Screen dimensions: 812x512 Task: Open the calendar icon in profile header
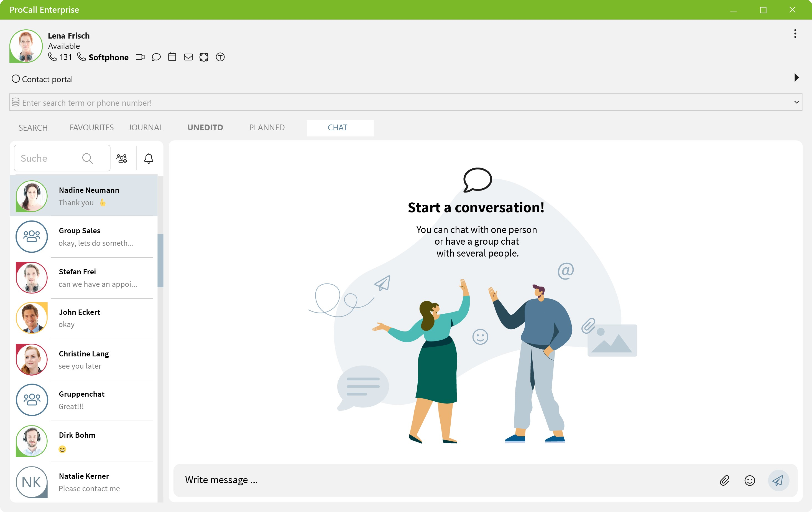click(x=172, y=57)
